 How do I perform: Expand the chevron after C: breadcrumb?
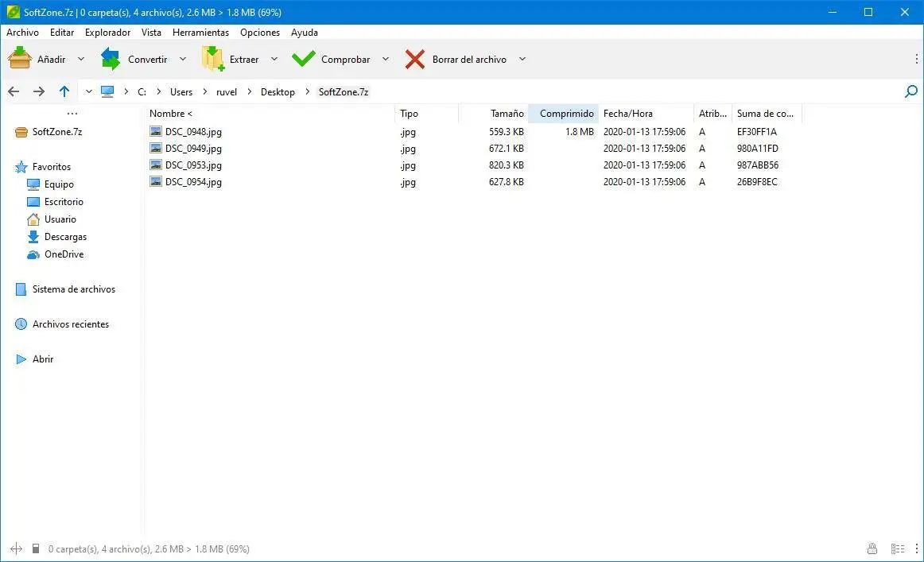(x=158, y=91)
